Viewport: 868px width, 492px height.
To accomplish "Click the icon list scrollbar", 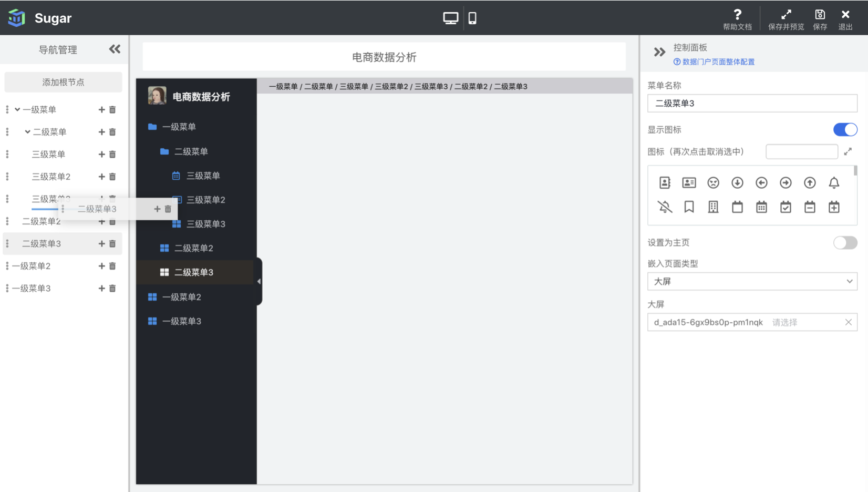I will (855, 170).
